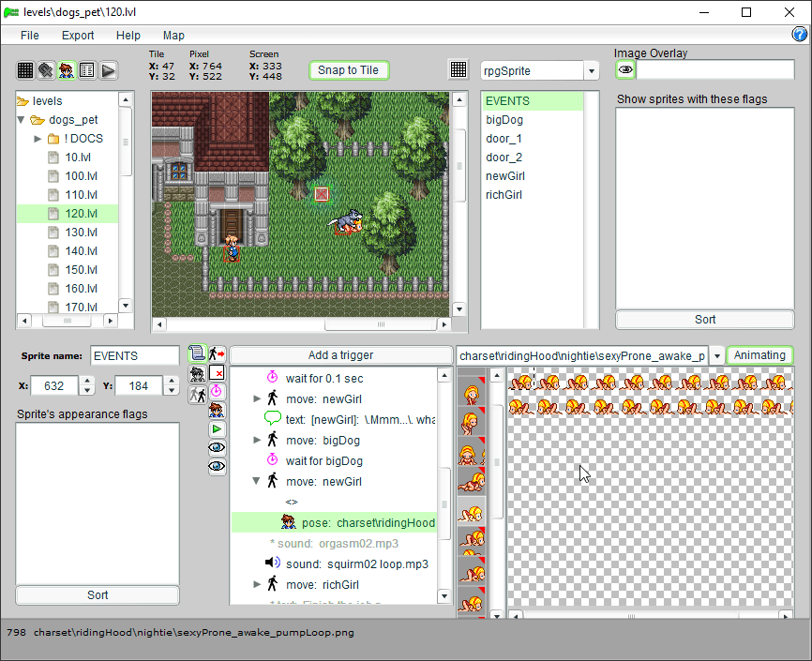
Task: Open the Export menu
Action: click(x=78, y=35)
